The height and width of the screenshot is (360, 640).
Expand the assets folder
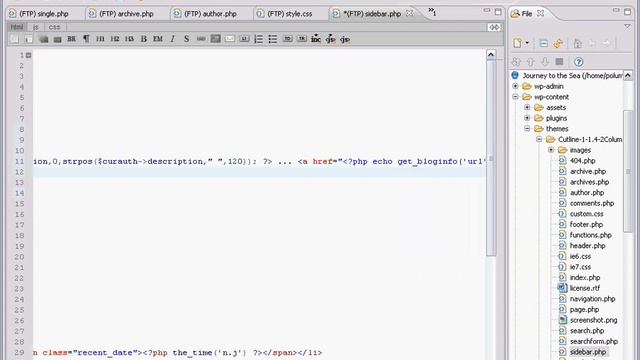point(527,107)
